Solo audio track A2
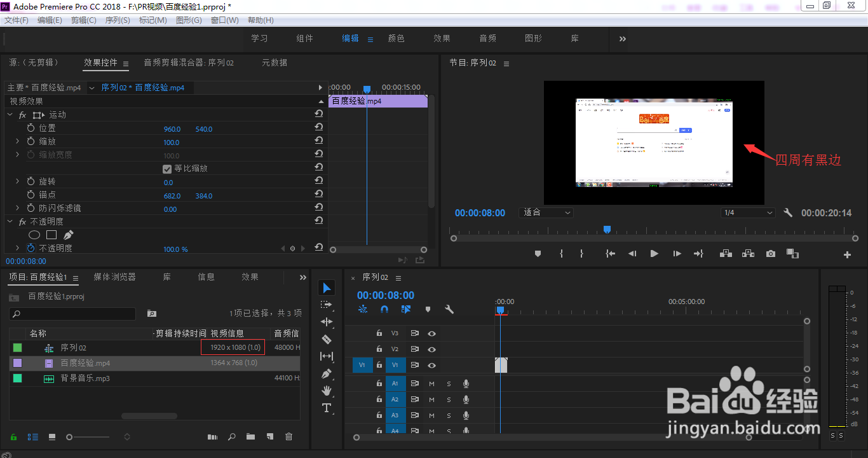 pyautogui.click(x=449, y=399)
